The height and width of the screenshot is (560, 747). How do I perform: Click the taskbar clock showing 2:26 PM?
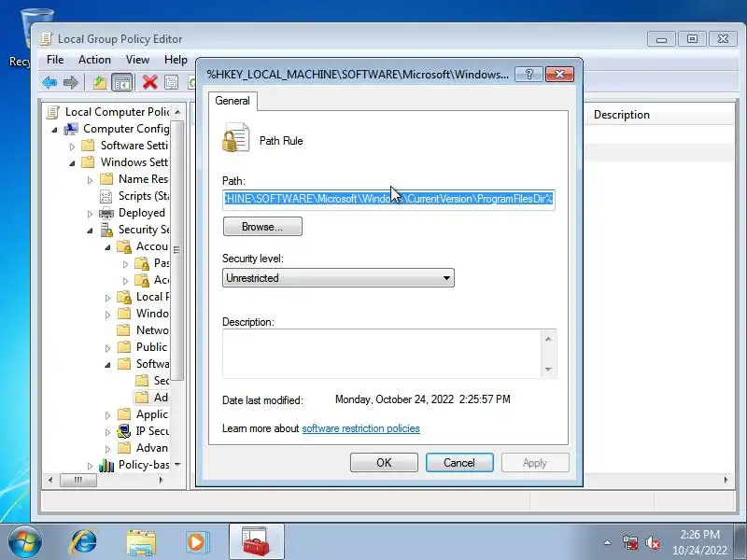(699, 542)
